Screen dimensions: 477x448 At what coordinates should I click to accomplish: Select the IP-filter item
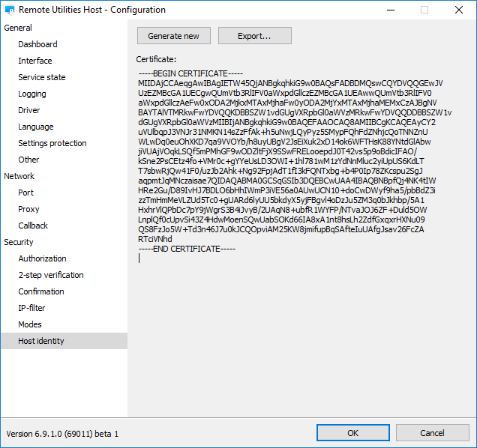click(x=31, y=308)
